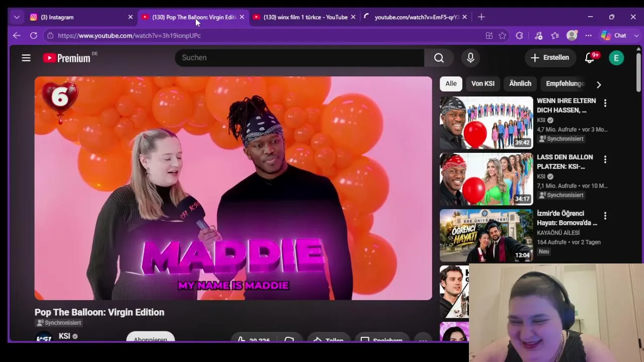Open the YouTube guide hamburger menu
The width and height of the screenshot is (644, 362).
point(26,58)
